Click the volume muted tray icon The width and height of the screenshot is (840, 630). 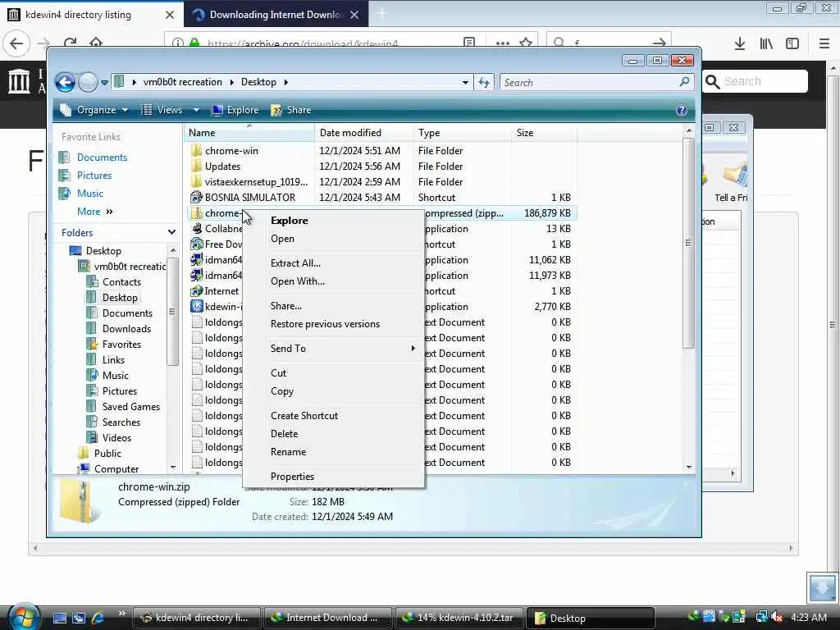tap(778, 618)
